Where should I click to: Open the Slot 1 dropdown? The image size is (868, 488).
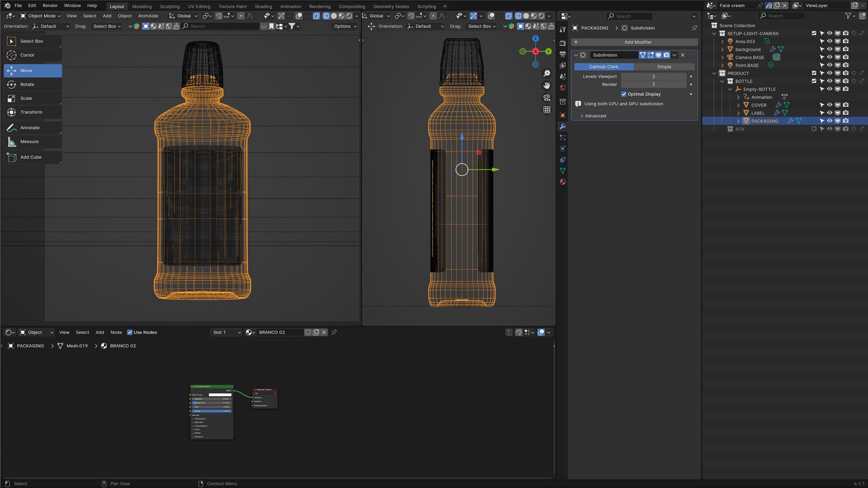click(x=226, y=332)
